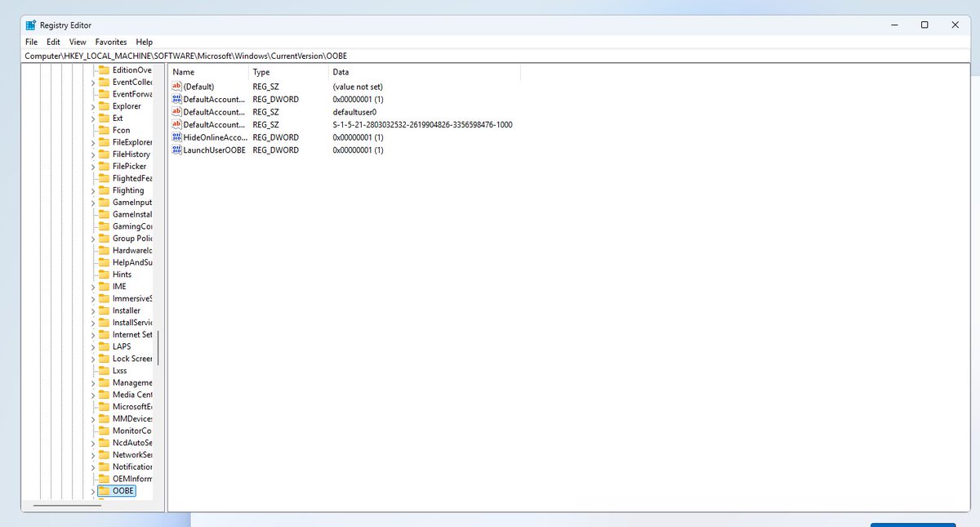Select the GameInput key label
The height and width of the screenshot is (527, 980).
click(x=132, y=203)
